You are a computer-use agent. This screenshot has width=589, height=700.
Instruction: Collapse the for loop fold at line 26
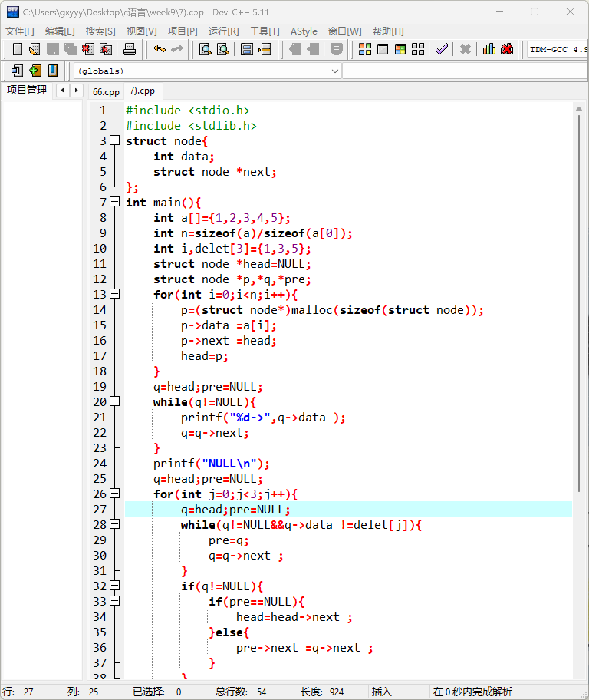[115, 494]
